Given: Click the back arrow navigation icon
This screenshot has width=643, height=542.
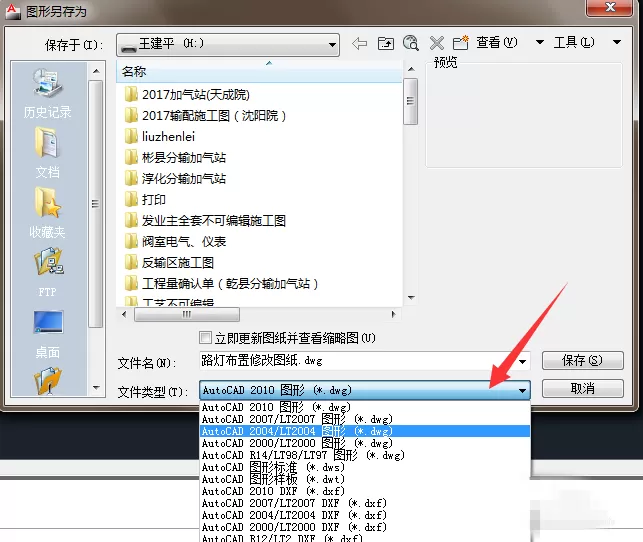Looking at the screenshot, I should click(x=359, y=43).
